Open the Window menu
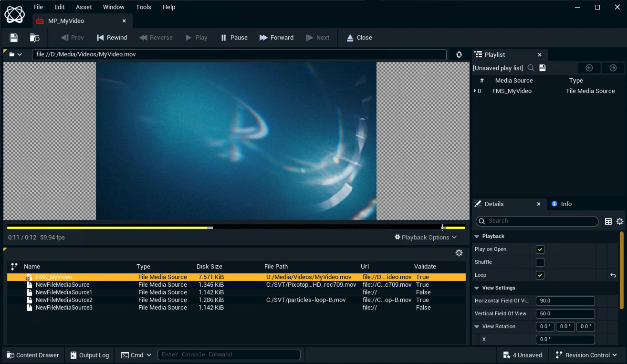The height and width of the screenshot is (364, 627). point(114,7)
